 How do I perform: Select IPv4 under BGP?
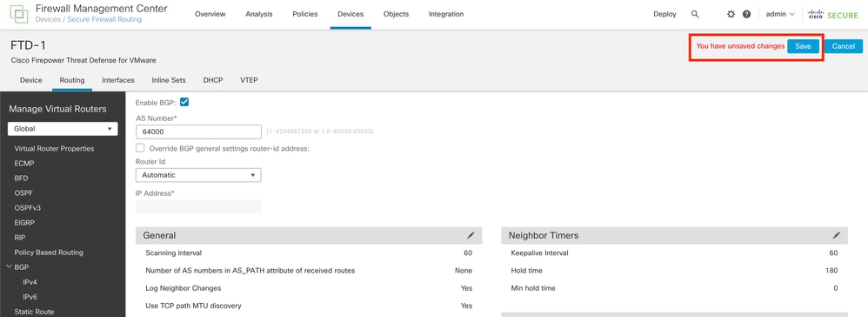(x=30, y=282)
